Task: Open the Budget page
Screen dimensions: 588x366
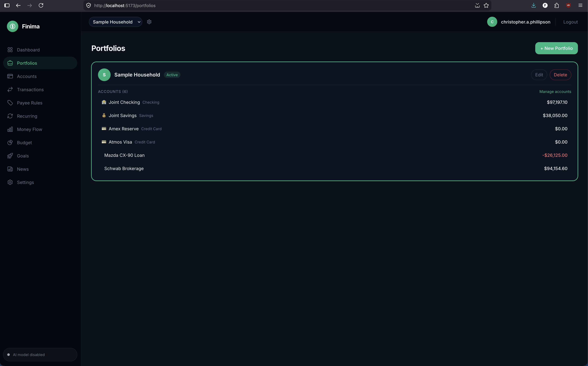Action: click(x=40, y=143)
